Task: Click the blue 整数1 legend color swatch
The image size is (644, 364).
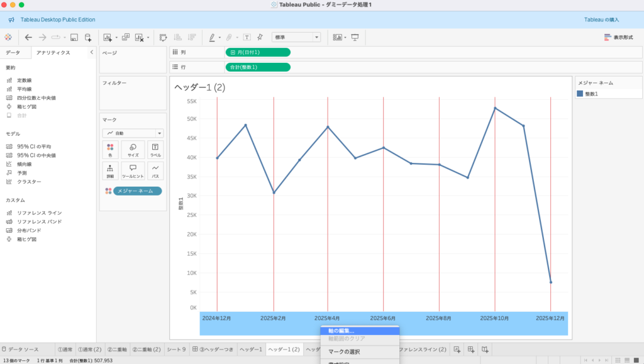Action: [x=580, y=94]
